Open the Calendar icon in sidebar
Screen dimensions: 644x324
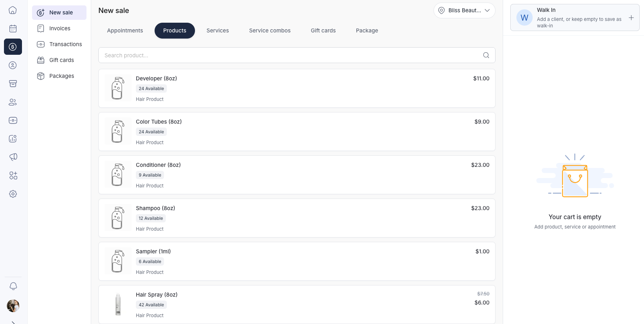click(13, 28)
